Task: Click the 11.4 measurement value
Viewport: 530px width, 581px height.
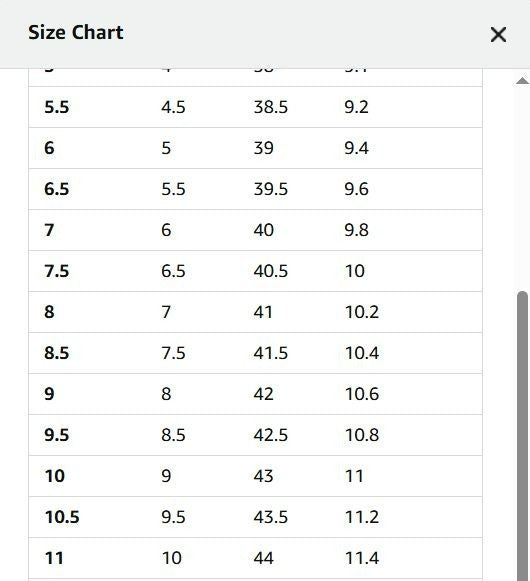Action: coord(362,558)
